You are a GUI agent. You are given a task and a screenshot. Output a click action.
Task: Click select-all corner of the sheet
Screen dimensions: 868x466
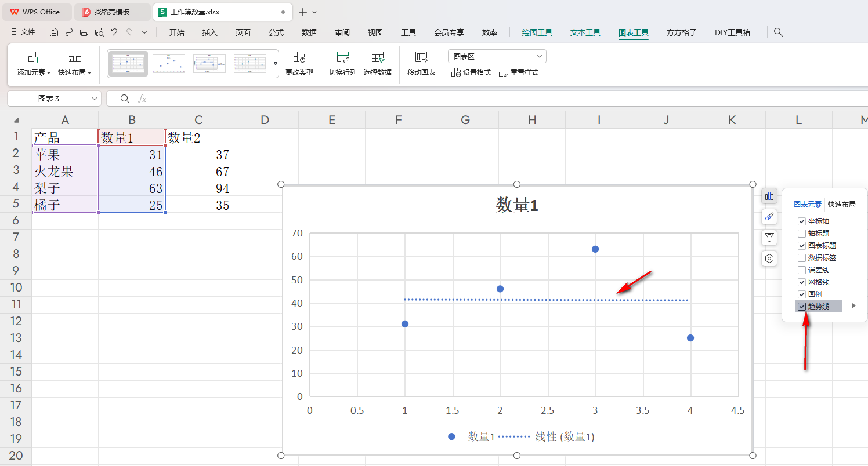pyautogui.click(x=16, y=120)
